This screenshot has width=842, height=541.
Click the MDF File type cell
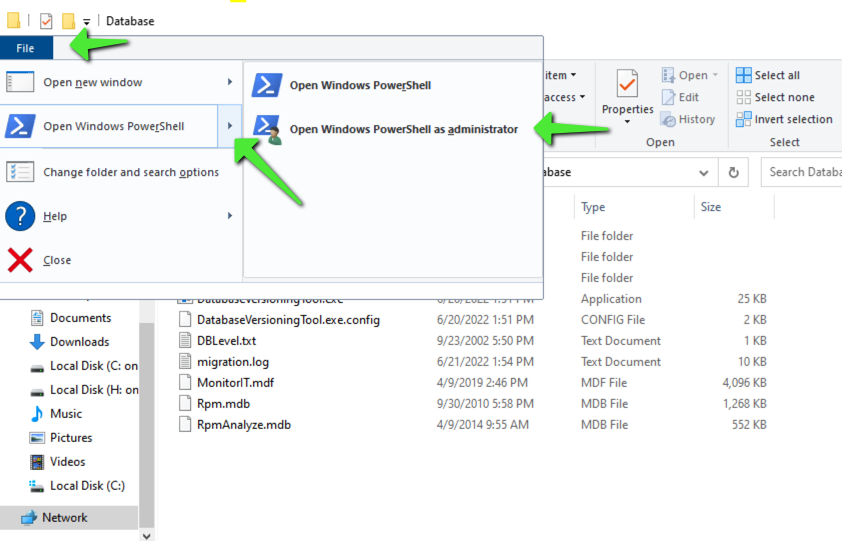tap(604, 383)
